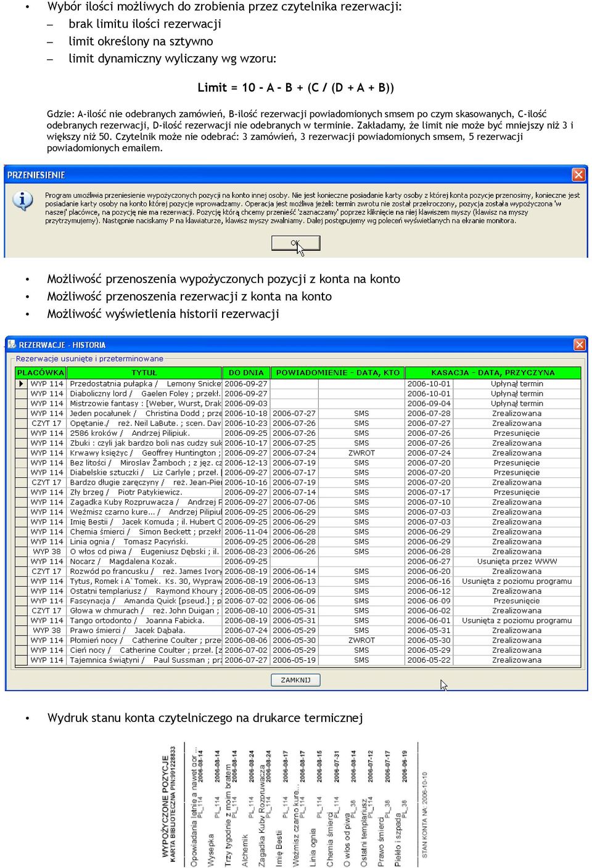Select row 'Głowa w chmurach / reż. John Duigan'

[x=297, y=610]
